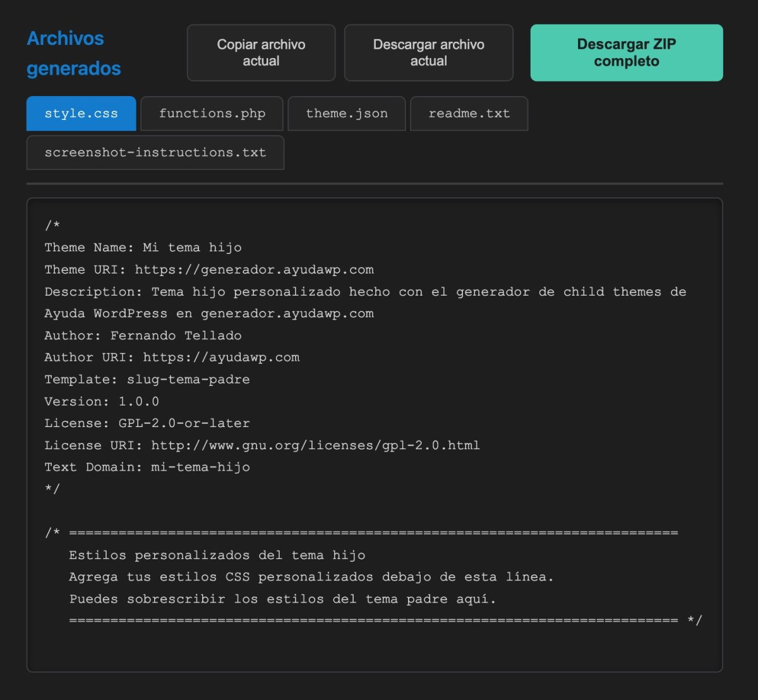Switch to the functions.php tab
Screen dimensions: 758x700
(x=212, y=114)
